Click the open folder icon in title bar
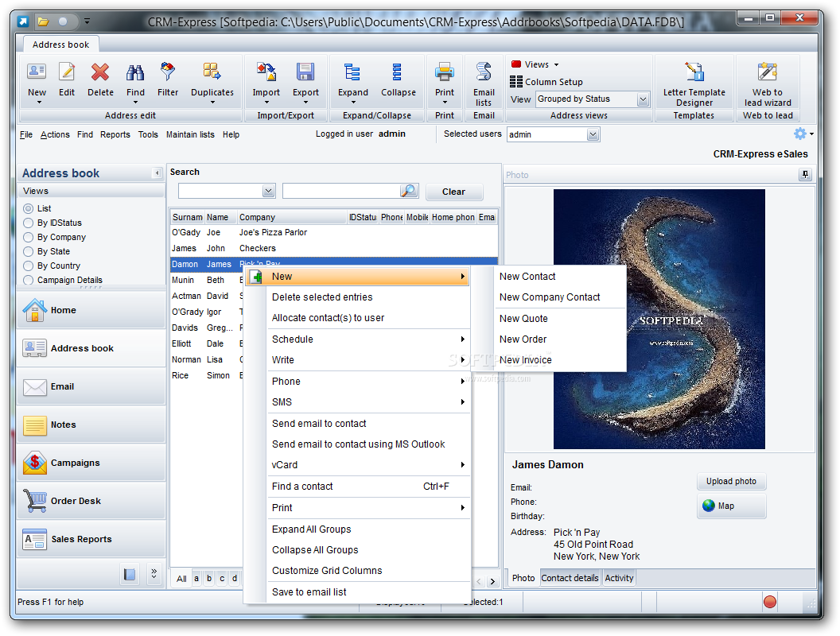This screenshot has height=636, width=840. [x=43, y=21]
